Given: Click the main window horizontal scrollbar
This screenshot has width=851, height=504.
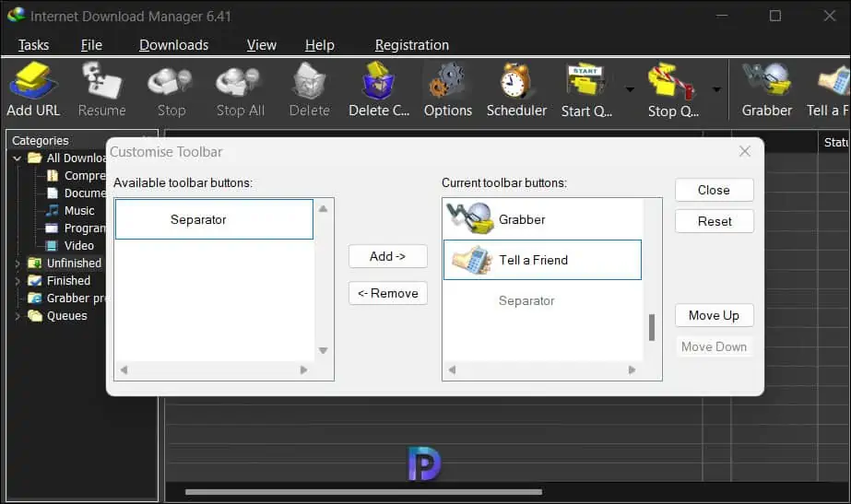Looking at the screenshot, I should [x=363, y=492].
